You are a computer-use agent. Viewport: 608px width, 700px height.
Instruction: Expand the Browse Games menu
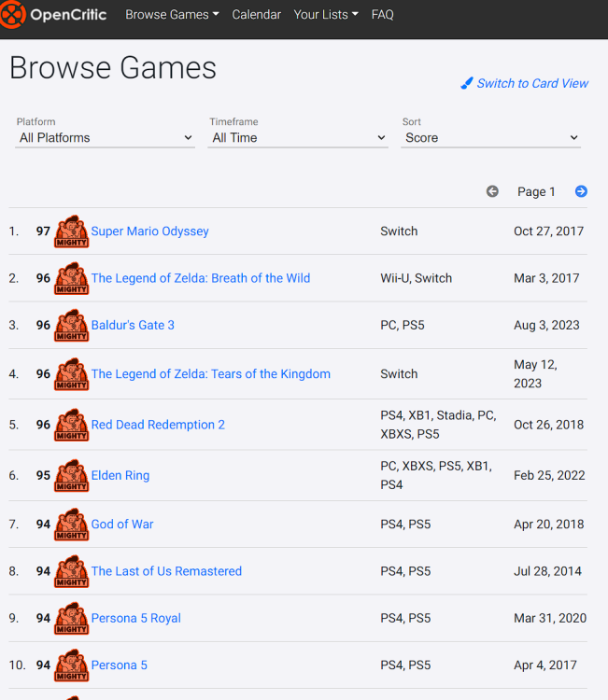point(172,15)
